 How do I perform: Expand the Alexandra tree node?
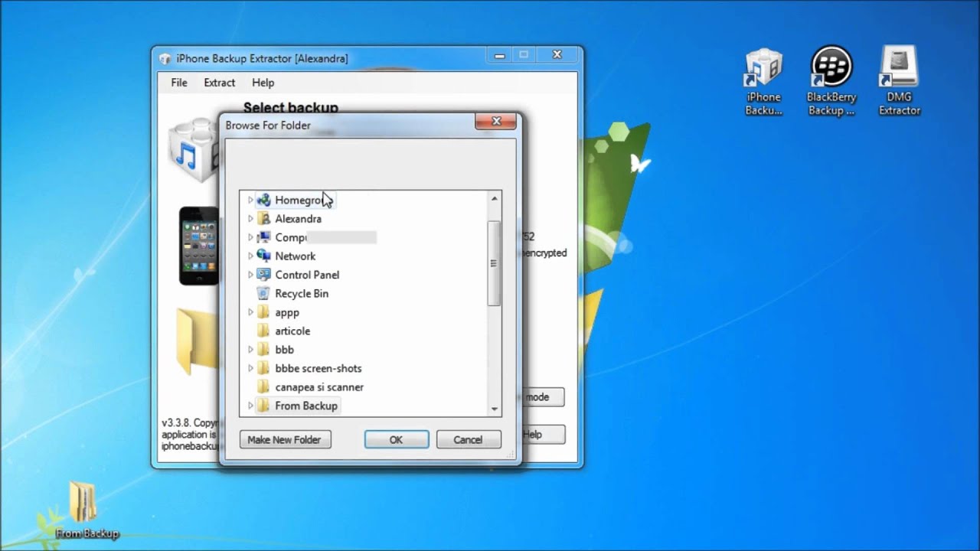coord(250,219)
